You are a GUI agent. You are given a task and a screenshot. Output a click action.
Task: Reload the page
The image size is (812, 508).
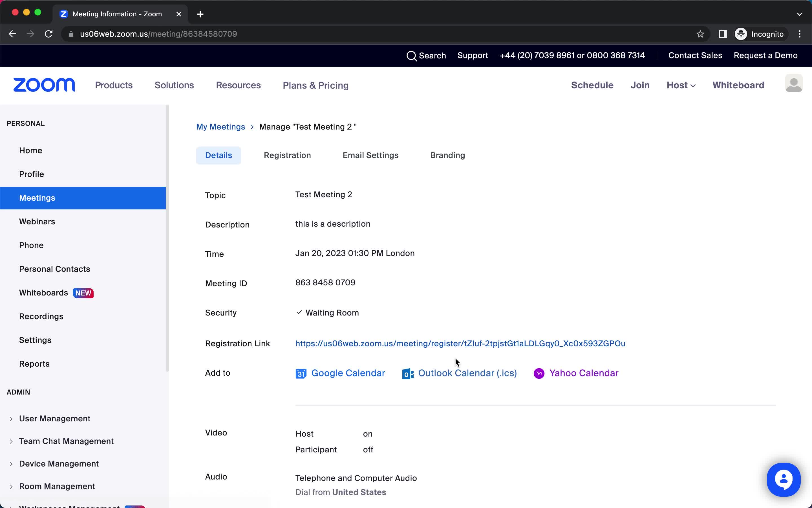tap(49, 34)
